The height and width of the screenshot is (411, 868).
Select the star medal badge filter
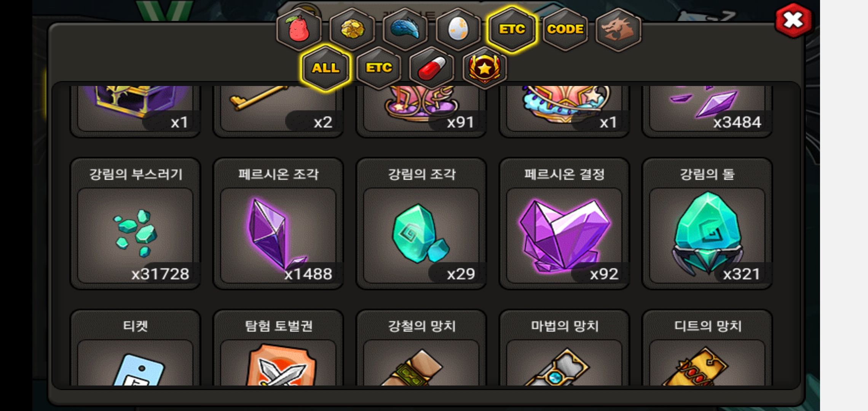[x=485, y=68]
